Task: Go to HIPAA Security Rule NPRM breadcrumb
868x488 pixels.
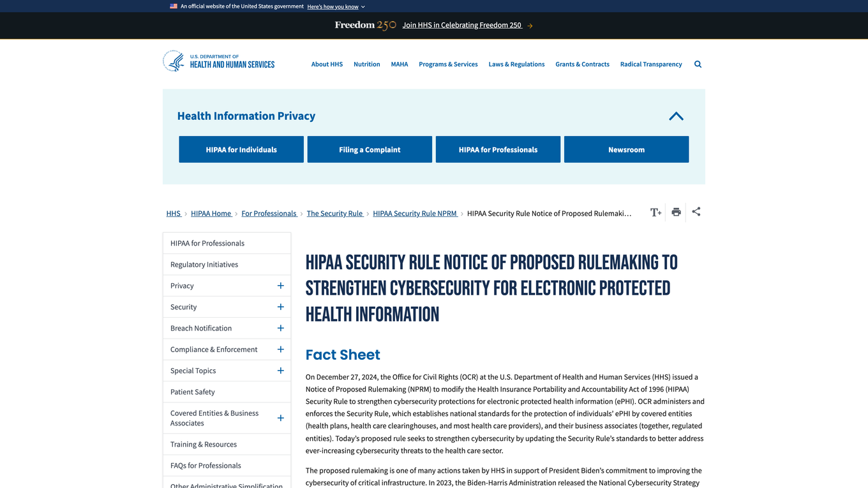Action: click(415, 214)
